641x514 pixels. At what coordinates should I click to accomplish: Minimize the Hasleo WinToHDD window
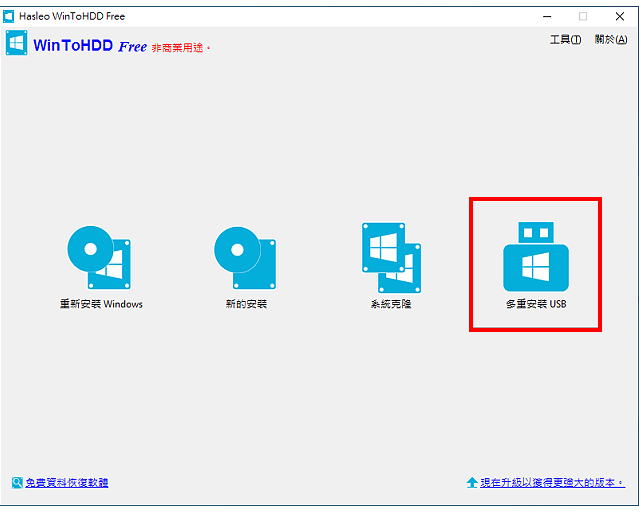pos(547,16)
